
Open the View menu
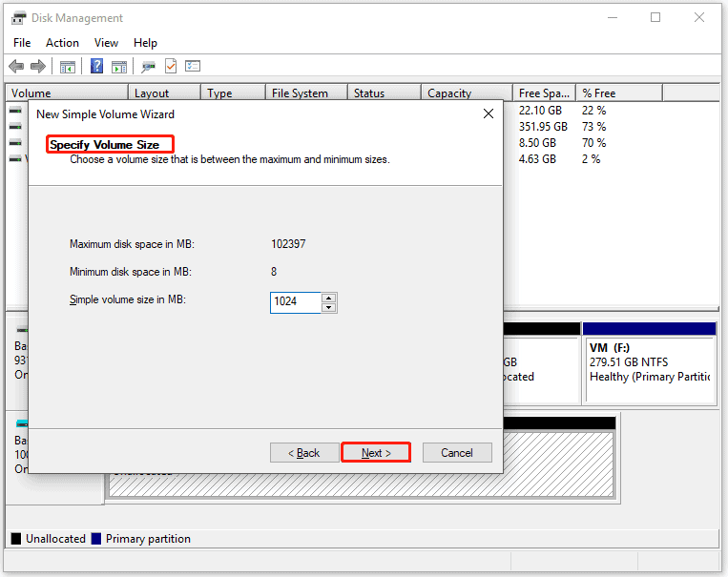pyautogui.click(x=106, y=43)
